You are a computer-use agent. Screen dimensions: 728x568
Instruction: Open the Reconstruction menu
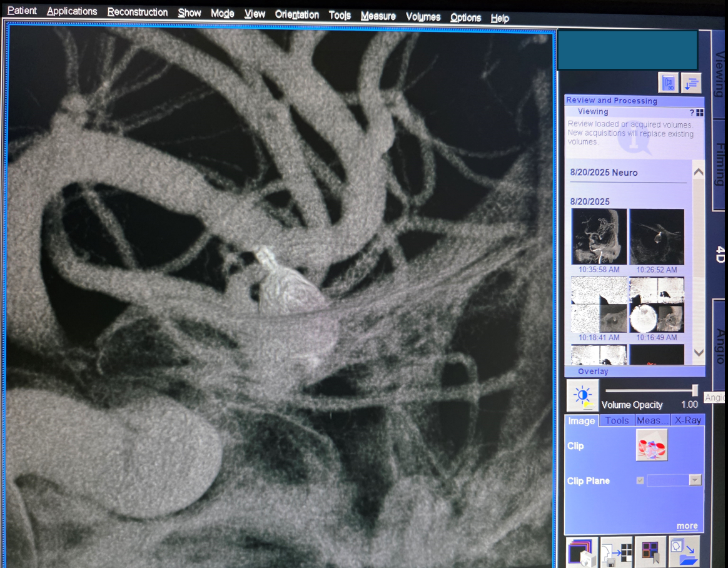pyautogui.click(x=137, y=13)
